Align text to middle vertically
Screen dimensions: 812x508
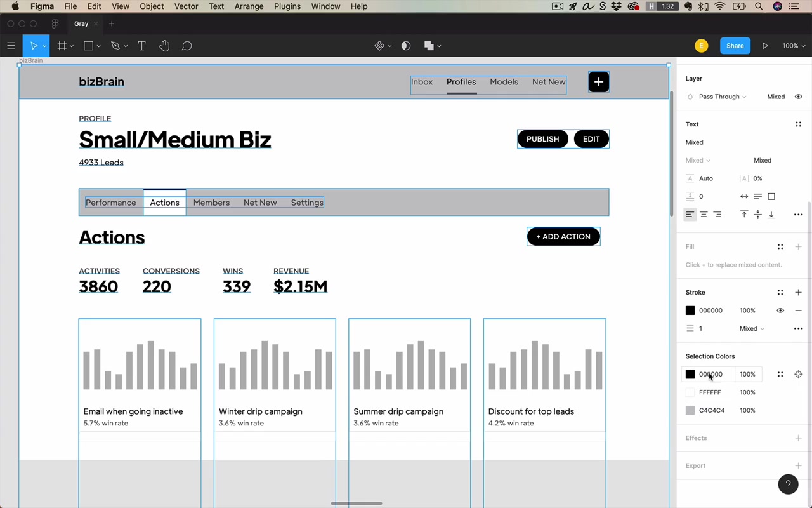click(757, 215)
